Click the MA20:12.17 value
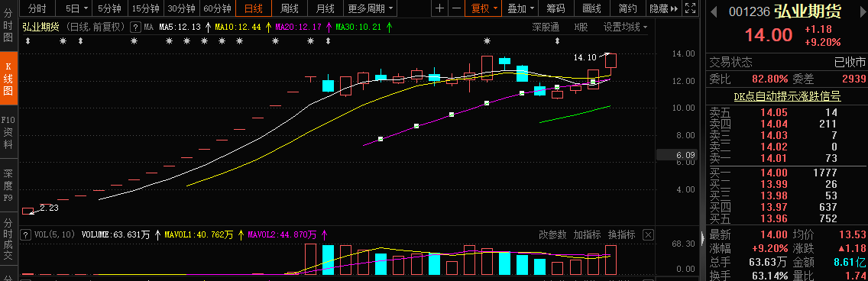 pyautogui.click(x=298, y=27)
